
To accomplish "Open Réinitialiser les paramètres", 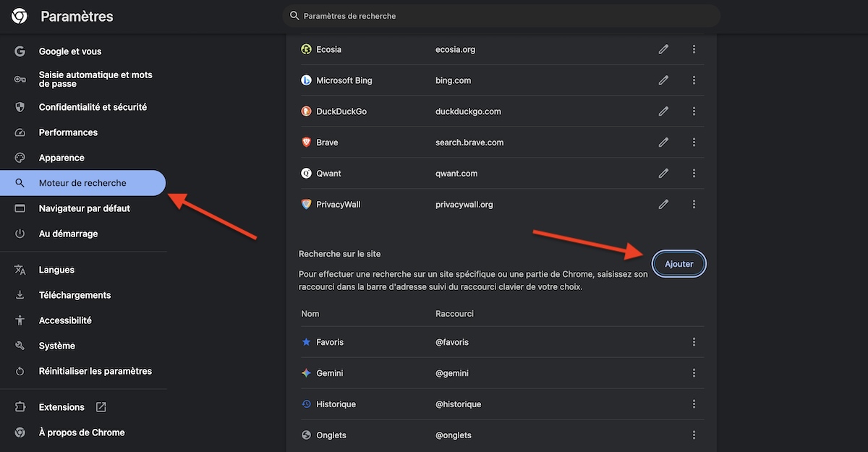I will (95, 371).
